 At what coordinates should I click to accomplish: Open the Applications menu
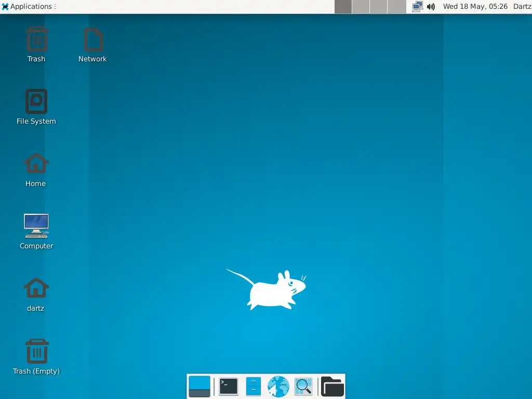tap(29, 6)
